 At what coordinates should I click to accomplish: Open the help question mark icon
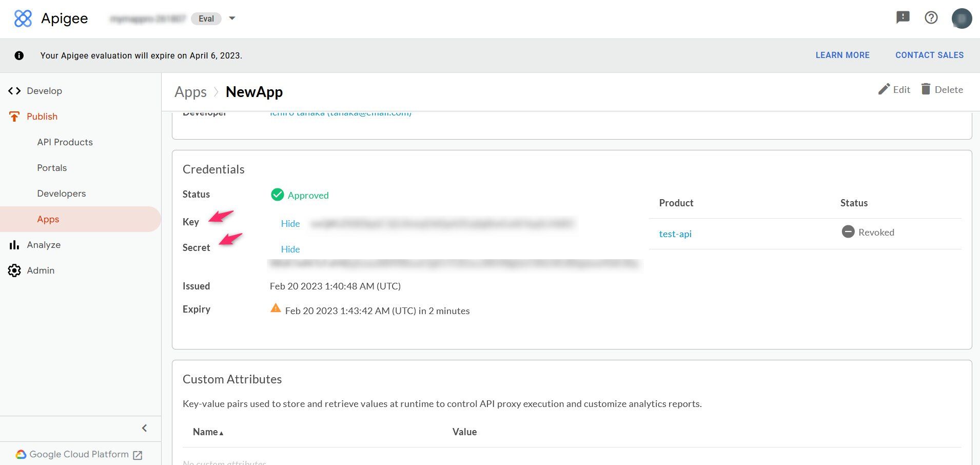pyautogui.click(x=931, y=17)
